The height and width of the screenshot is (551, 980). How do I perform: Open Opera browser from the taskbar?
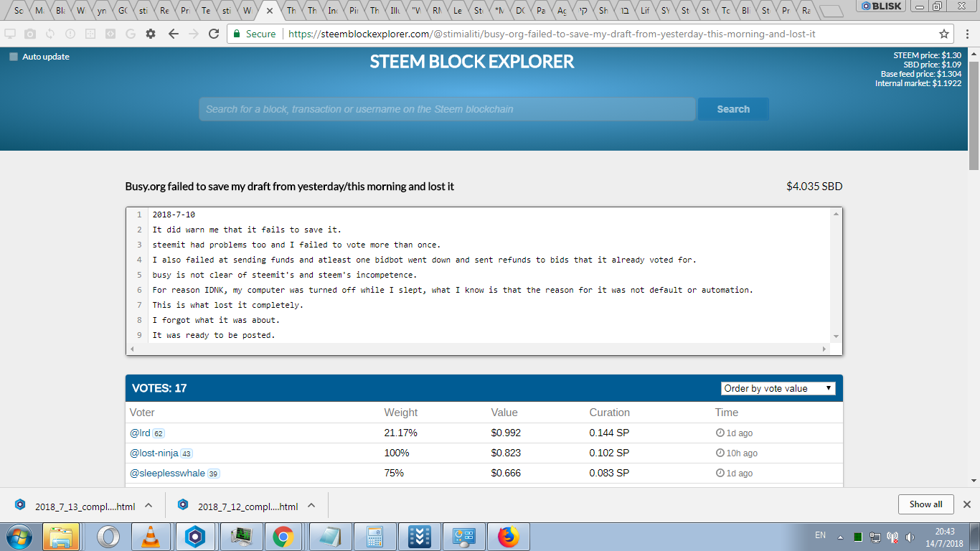tap(108, 537)
